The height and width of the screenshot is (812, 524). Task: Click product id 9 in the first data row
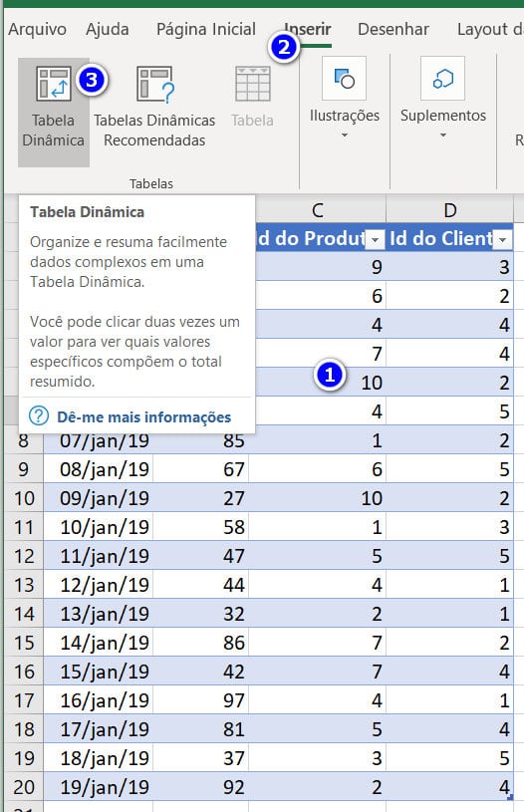(321, 267)
